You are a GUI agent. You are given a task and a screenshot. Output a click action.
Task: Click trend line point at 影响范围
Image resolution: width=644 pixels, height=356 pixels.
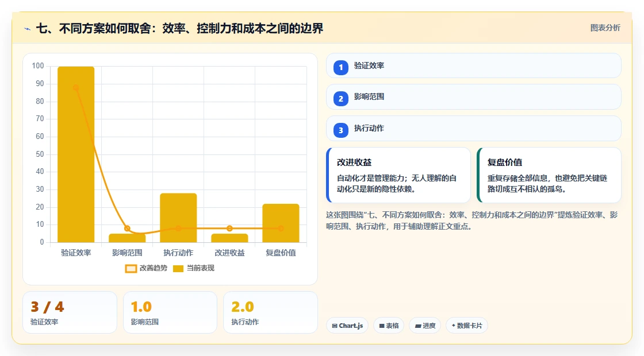[127, 229]
